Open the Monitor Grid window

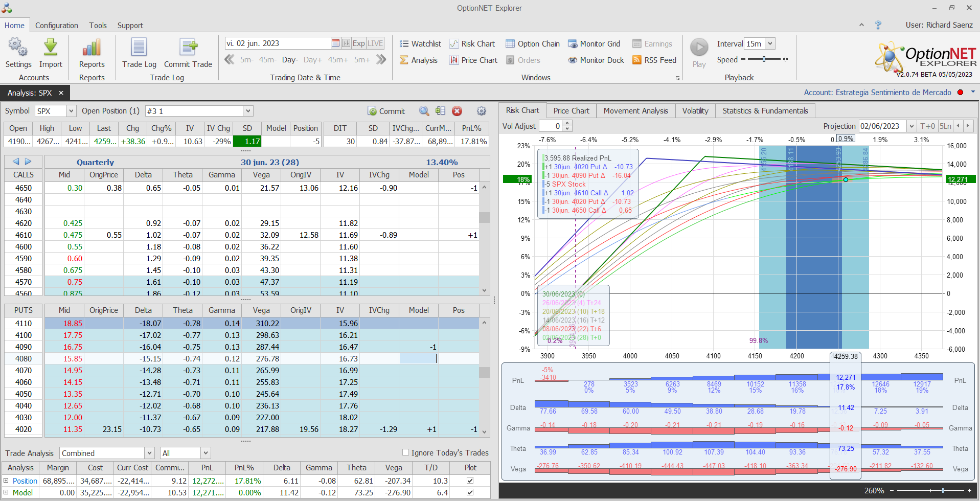point(594,44)
